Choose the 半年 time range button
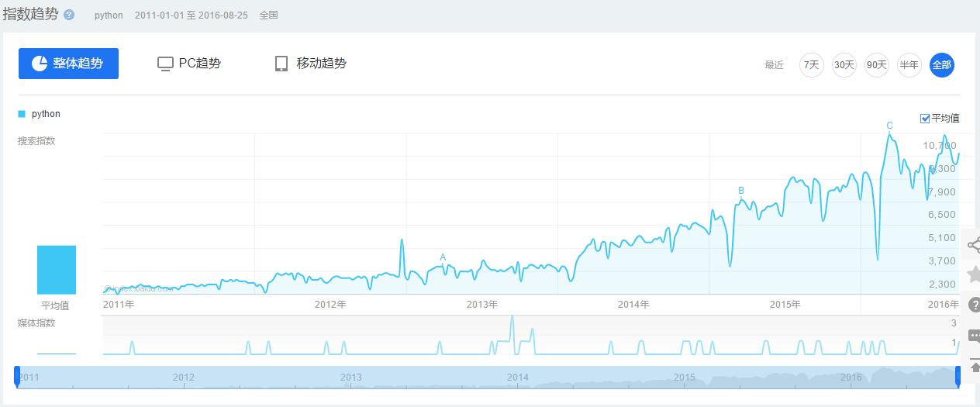Screen dimensions: 980x407 (x=909, y=65)
